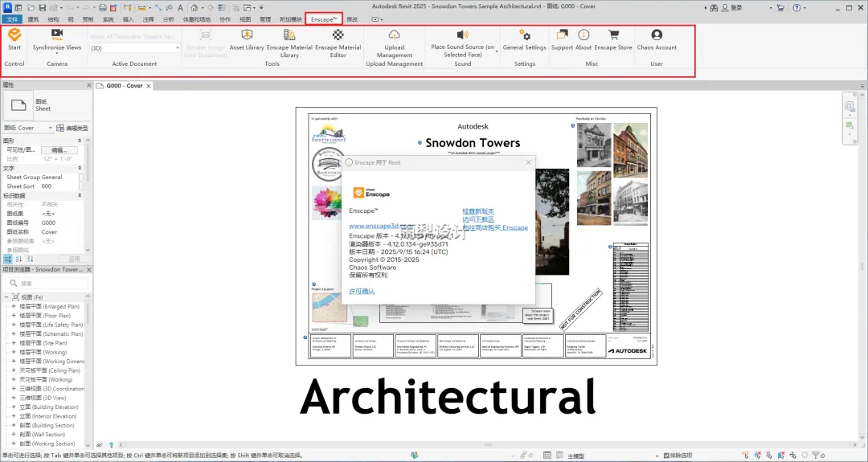Open the Enscape Material Library

pyautogui.click(x=289, y=43)
